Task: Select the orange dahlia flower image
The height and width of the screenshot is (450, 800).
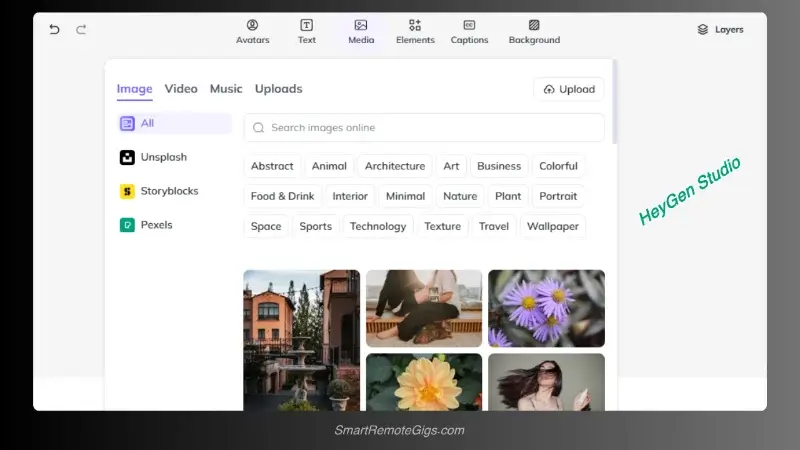Action: point(424,382)
